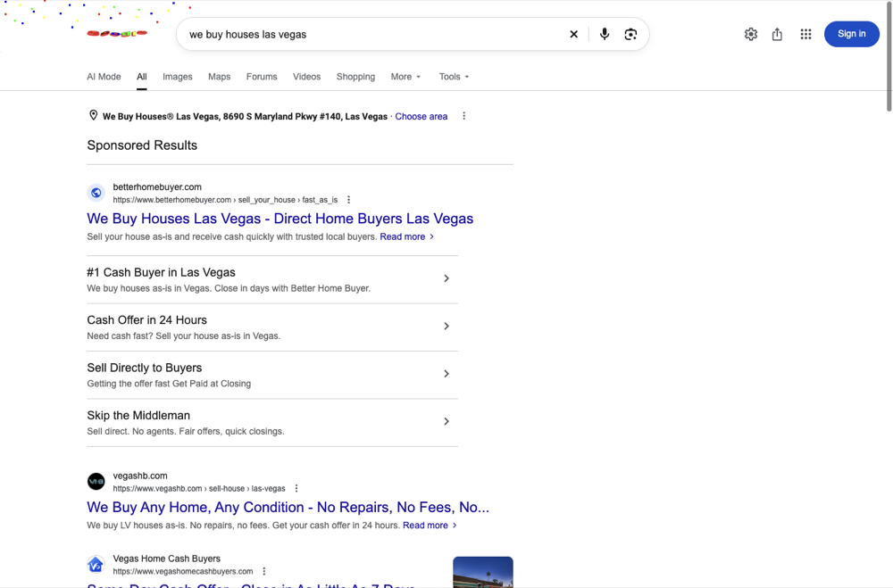Switch to the Forums tab

pyautogui.click(x=262, y=77)
